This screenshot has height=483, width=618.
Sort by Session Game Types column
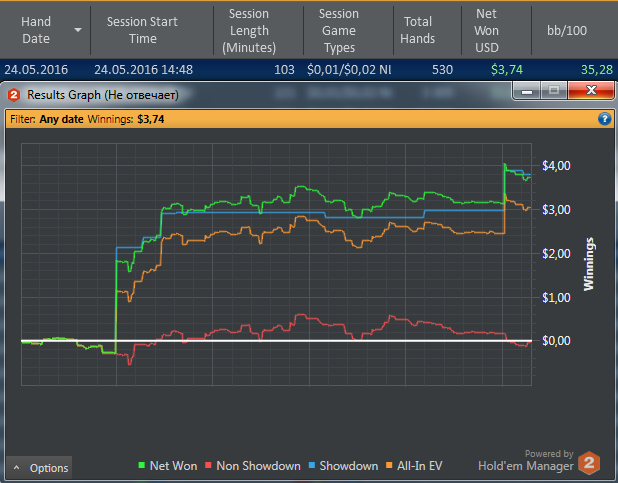pyautogui.click(x=339, y=30)
